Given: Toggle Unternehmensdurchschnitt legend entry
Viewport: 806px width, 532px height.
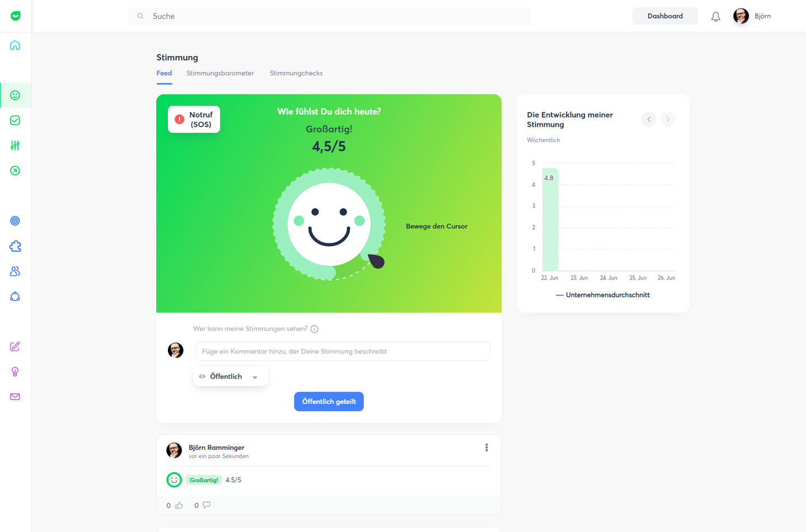Looking at the screenshot, I should click(x=603, y=295).
